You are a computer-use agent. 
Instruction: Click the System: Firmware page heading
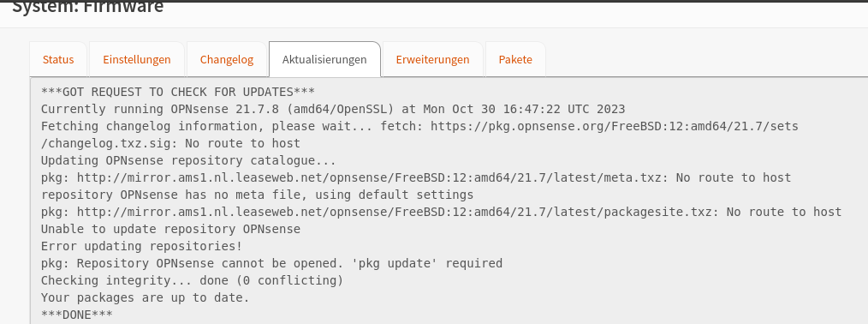[87, 7]
